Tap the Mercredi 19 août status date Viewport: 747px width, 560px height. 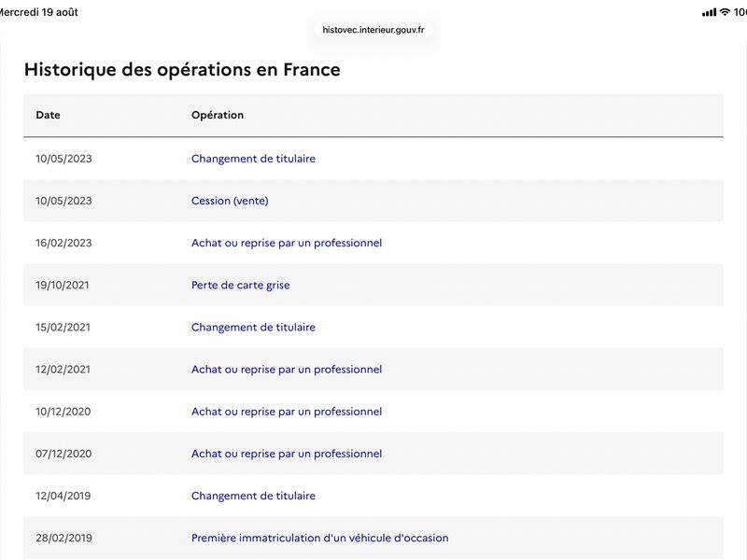pos(38,12)
